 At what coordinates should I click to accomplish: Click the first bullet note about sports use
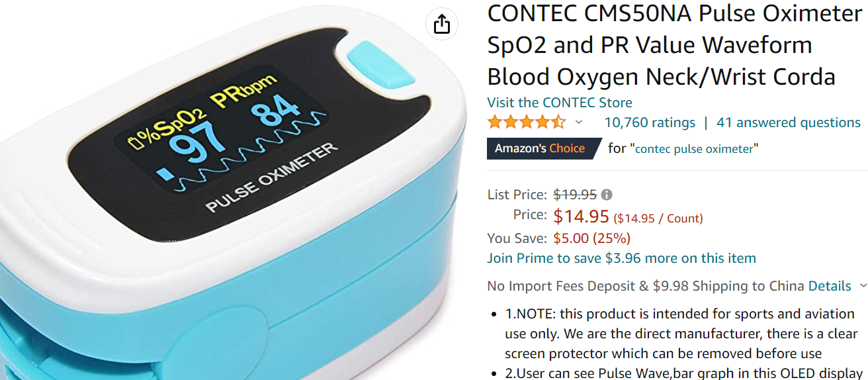[x=681, y=334]
